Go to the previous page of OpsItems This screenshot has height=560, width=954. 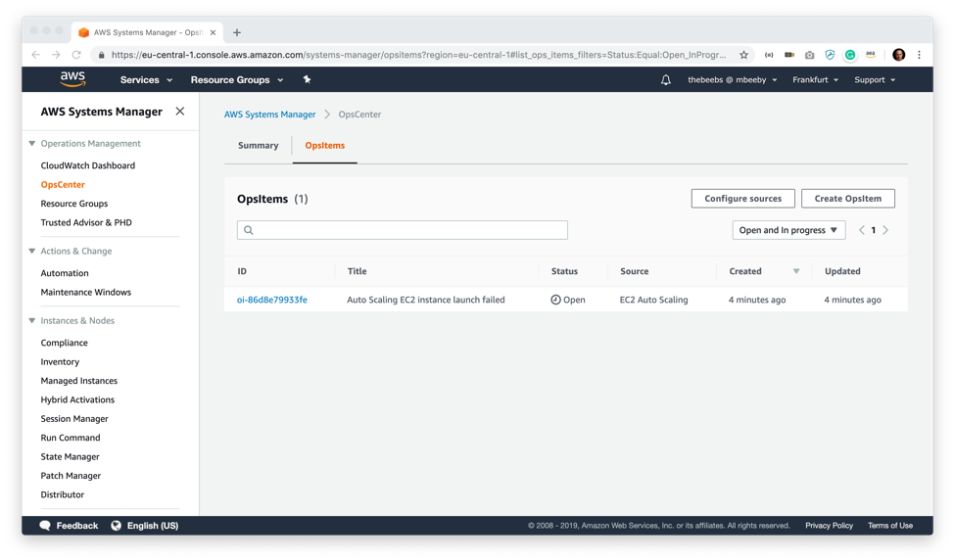click(x=862, y=230)
